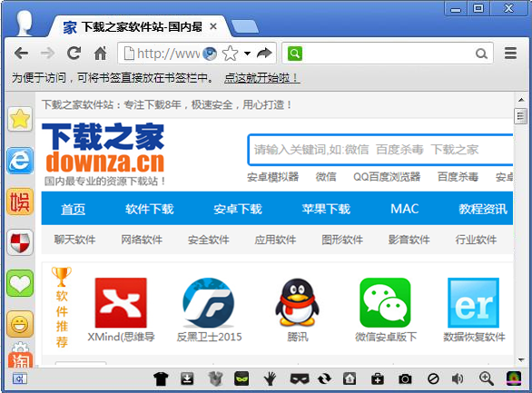The height and width of the screenshot is (393, 532).
Task: Open the red shield sidebar icon
Action: (x=20, y=242)
